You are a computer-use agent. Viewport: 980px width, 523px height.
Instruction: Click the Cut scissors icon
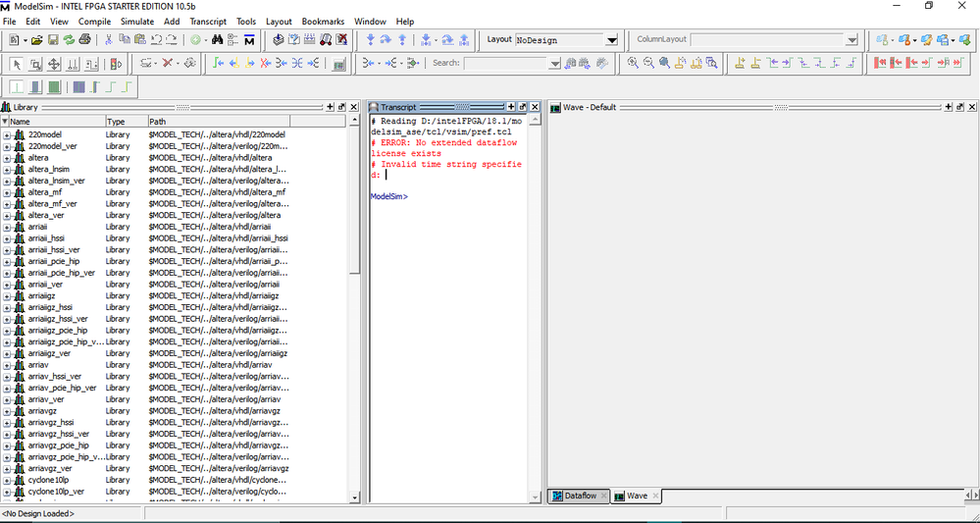(x=108, y=40)
